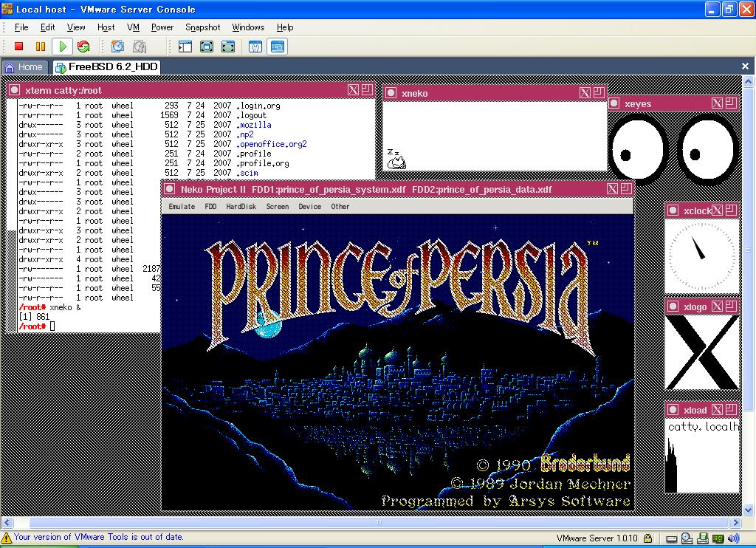The height and width of the screenshot is (548, 756).
Task: Power on the VM with the green play icon
Action: [62, 47]
